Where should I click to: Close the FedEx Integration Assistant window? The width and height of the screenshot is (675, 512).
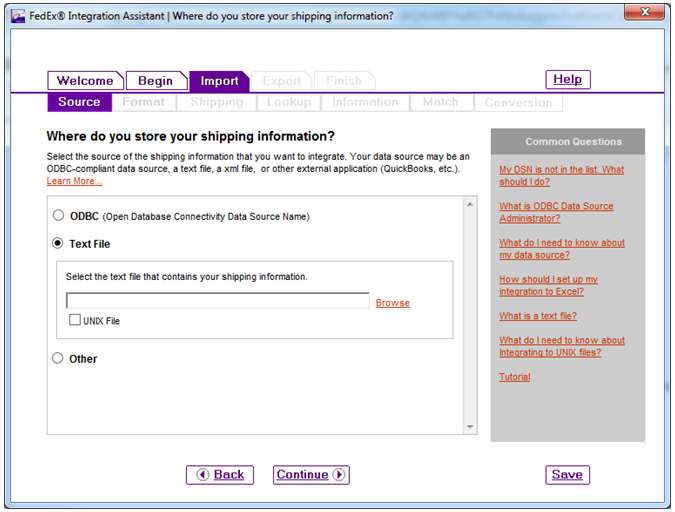tap(644, 12)
